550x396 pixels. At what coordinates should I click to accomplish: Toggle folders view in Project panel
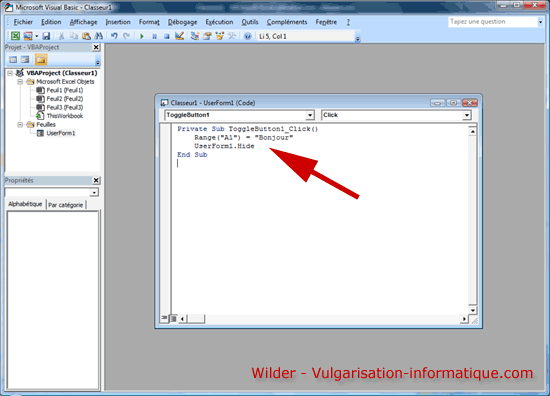41,60
